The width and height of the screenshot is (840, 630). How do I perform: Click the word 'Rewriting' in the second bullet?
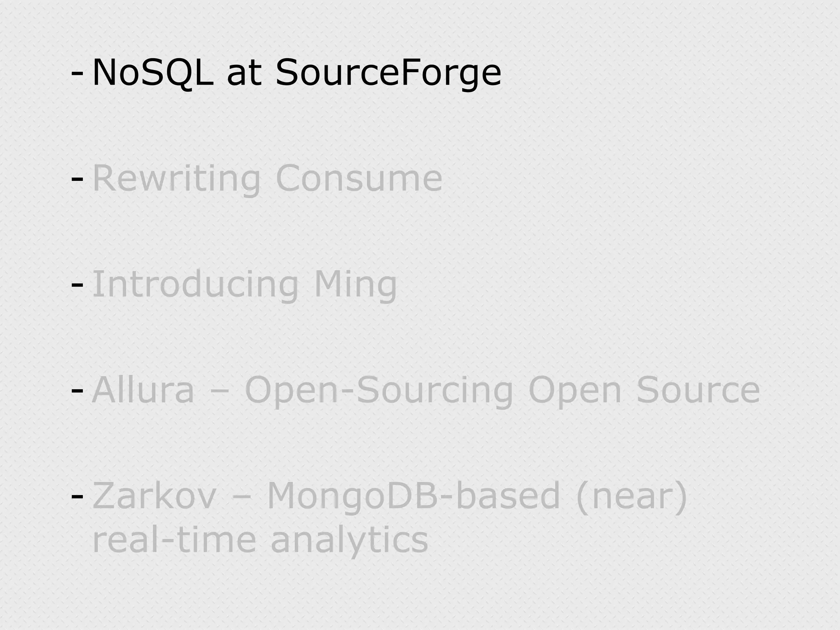point(176,178)
